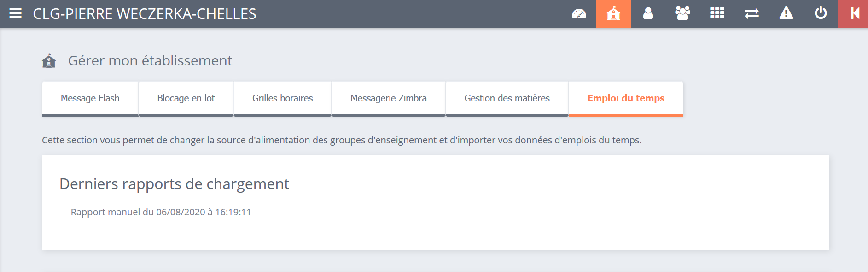Click the school icon beside Gérer mon établissement
The width and height of the screenshot is (868, 272).
click(49, 61)
